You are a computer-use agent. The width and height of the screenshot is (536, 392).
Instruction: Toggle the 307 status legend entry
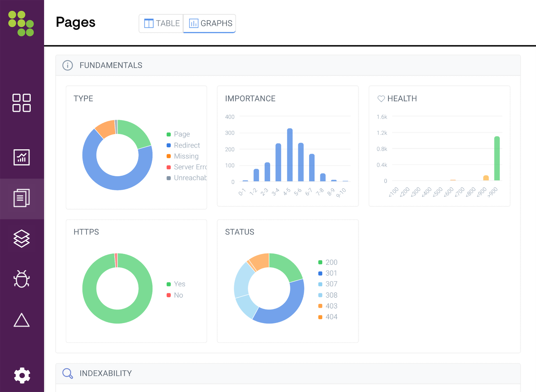tap(328, 284)
